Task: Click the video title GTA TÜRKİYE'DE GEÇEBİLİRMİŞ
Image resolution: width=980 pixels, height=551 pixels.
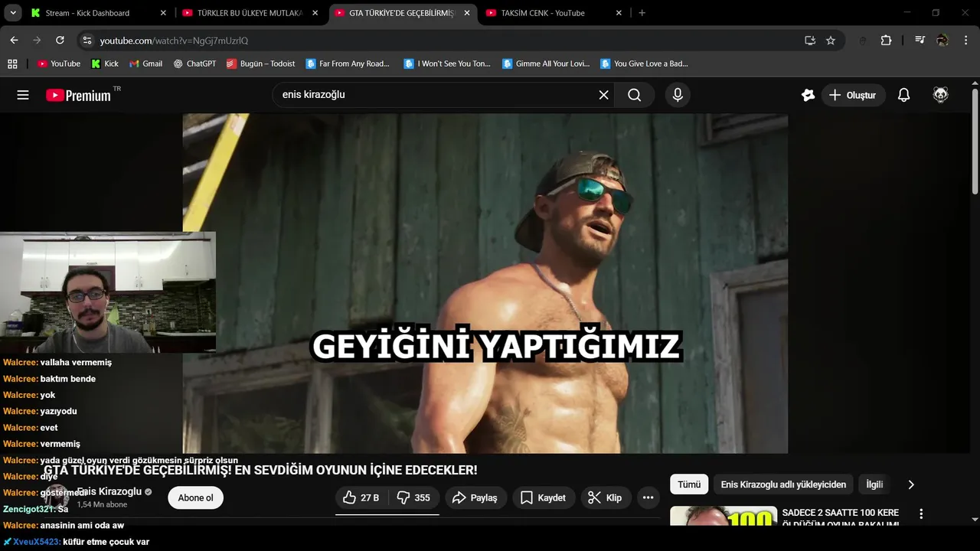Action: point(260,470)
